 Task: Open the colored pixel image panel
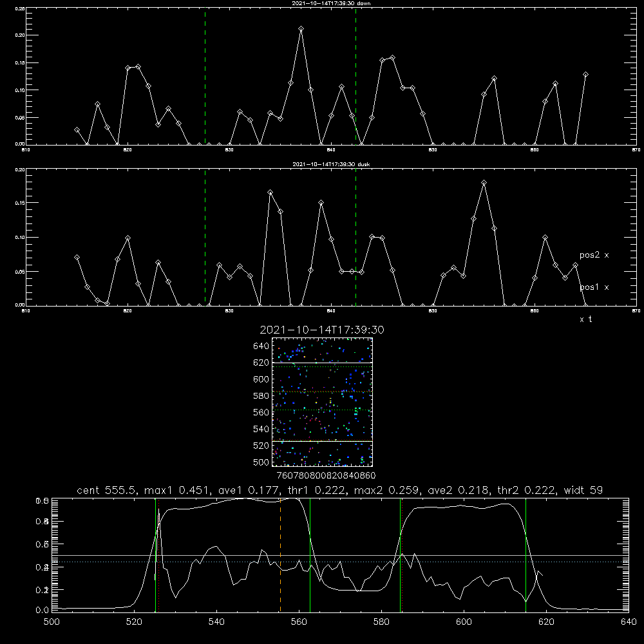[x=322, y=402]
